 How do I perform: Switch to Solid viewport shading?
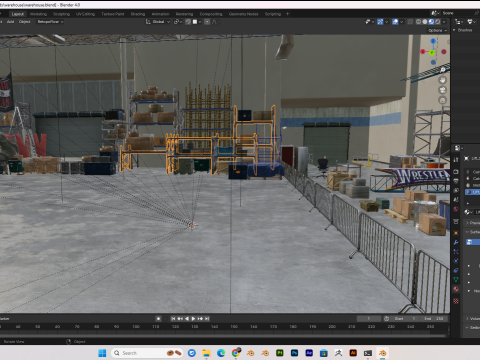(425, 22)
